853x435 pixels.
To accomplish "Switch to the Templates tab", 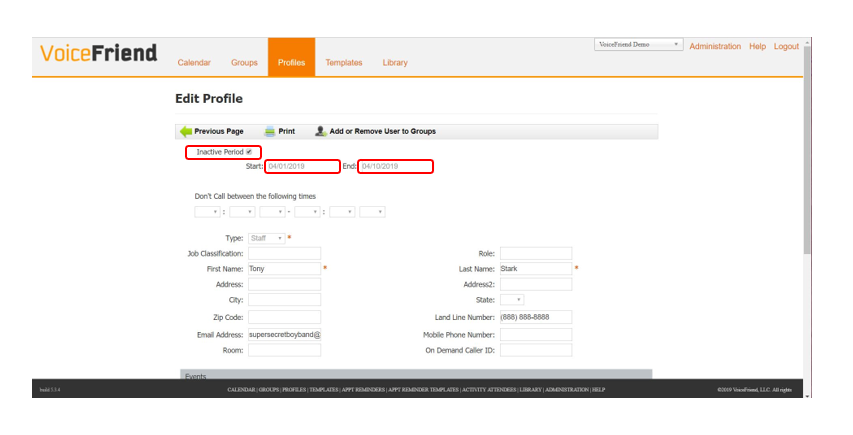I will (344, 63).
